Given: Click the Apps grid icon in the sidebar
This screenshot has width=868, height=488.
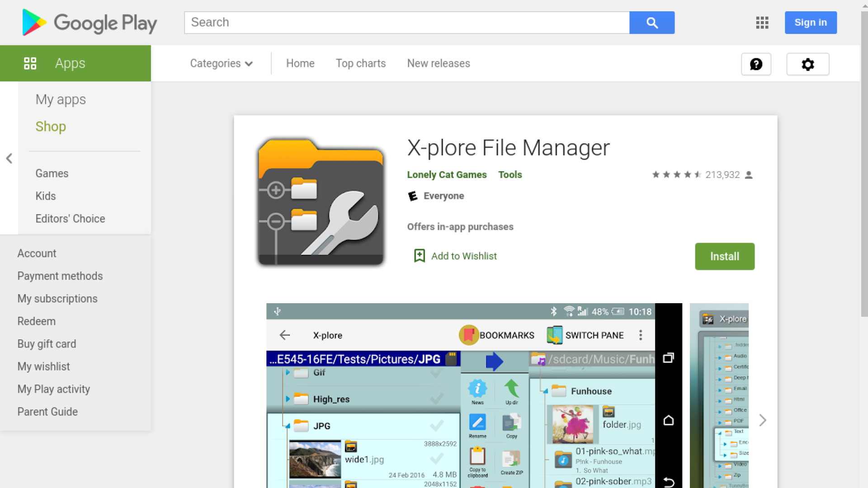Looking at the screenshot, I should 30,63.
